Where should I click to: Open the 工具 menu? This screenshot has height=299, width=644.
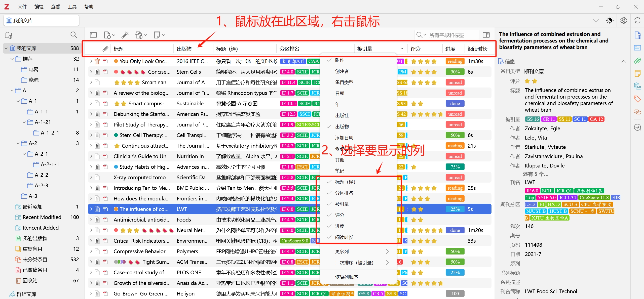click(x=72, y=7)
